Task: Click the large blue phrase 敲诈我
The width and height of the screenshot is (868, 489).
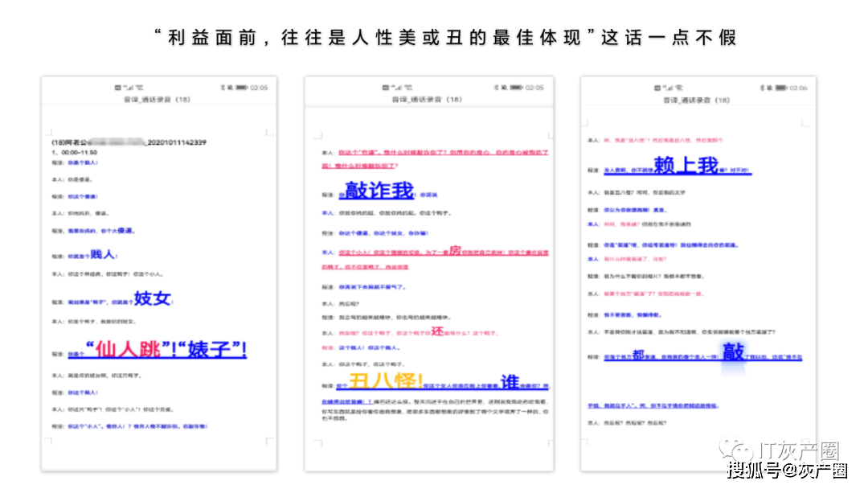Action: click(x=379, y=191)
